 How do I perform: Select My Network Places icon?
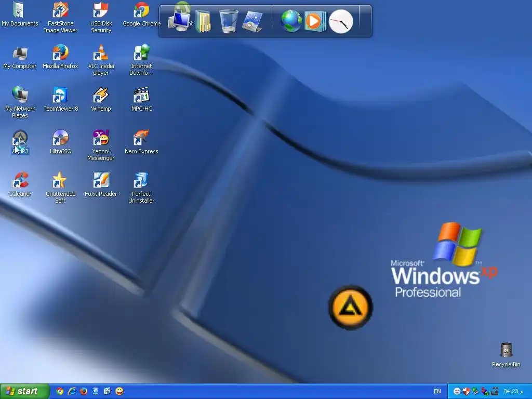[20, 102]
